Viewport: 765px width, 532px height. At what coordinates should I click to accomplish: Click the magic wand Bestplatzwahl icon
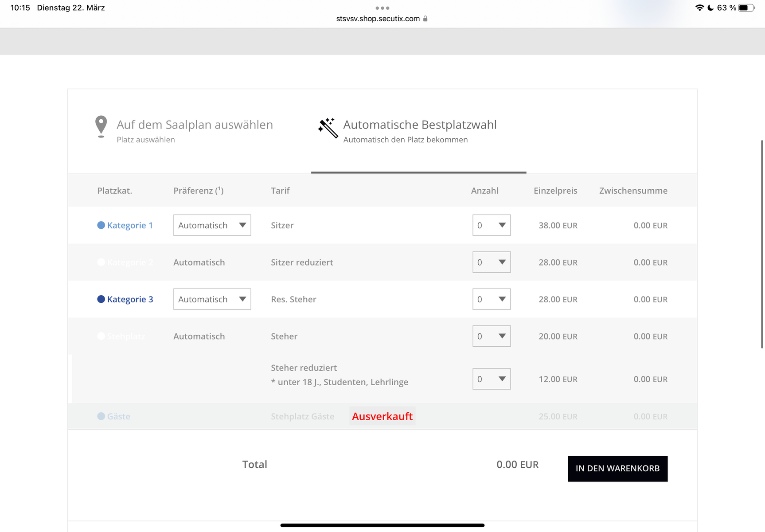(x=328, y=128)
